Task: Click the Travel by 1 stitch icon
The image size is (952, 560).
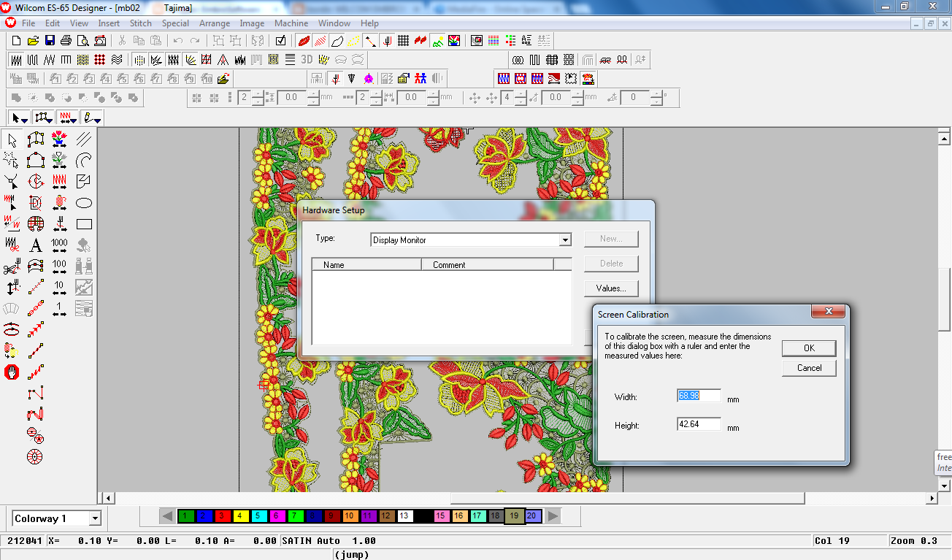Action: (x=60, y=309)
